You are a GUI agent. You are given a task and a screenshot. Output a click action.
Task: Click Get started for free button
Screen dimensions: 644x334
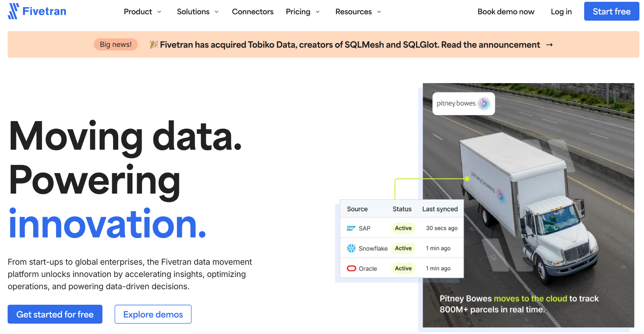[x=55, y=314]
